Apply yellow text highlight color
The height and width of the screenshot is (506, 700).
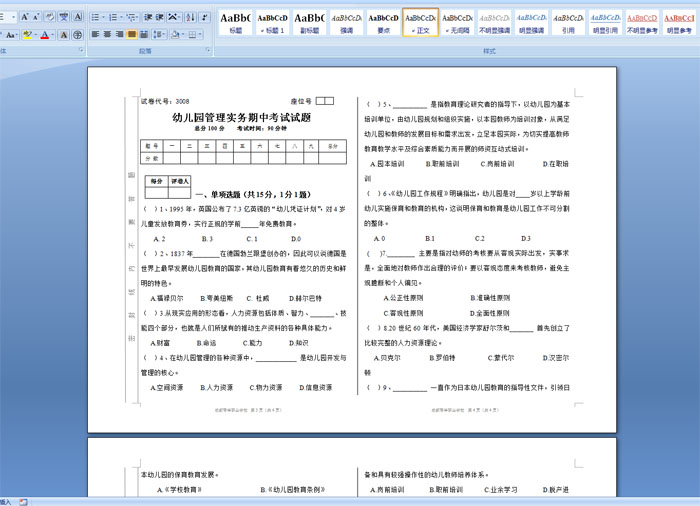(27, 34)
